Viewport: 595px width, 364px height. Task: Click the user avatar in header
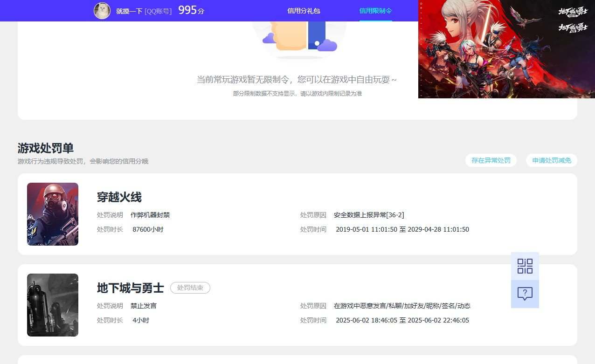point(102,11)
